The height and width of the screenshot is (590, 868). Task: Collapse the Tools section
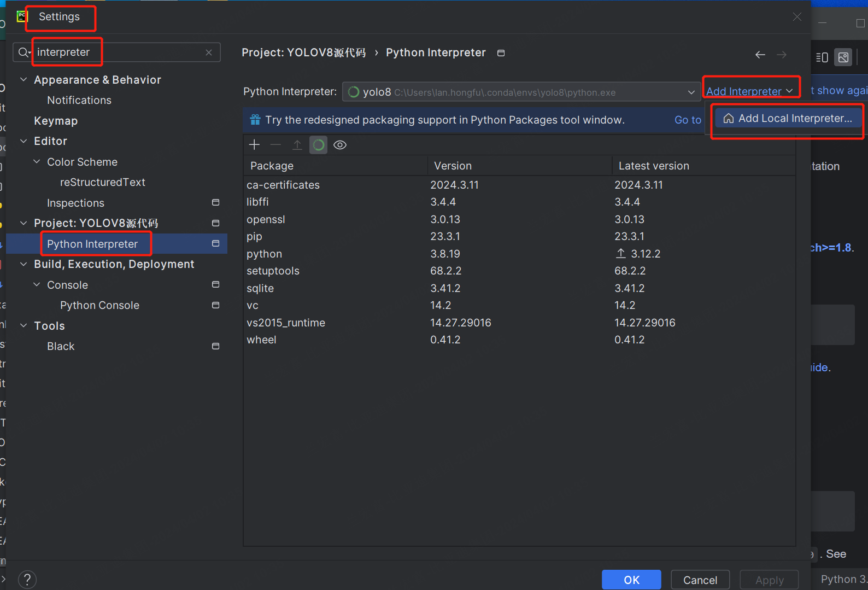coord(24,326)
